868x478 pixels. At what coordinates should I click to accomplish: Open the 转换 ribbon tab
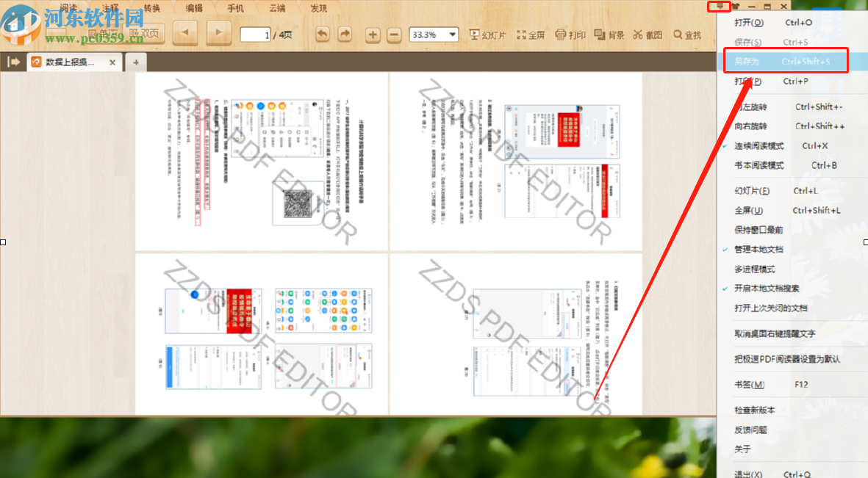[151, 8]
